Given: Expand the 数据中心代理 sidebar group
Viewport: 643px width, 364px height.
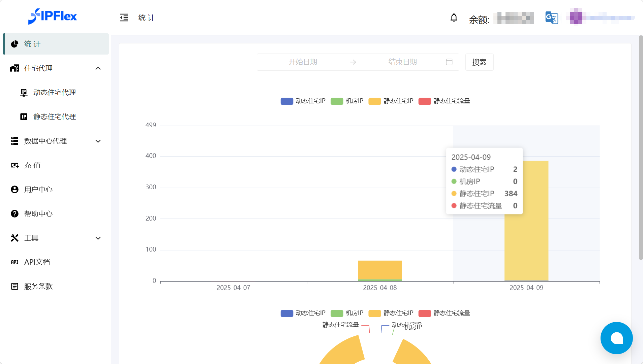Looking at the screenshot, I should tap(98, 141).
